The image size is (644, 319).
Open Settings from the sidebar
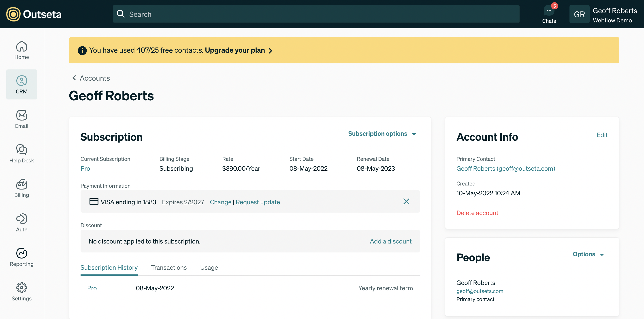[x=21, y=291]
